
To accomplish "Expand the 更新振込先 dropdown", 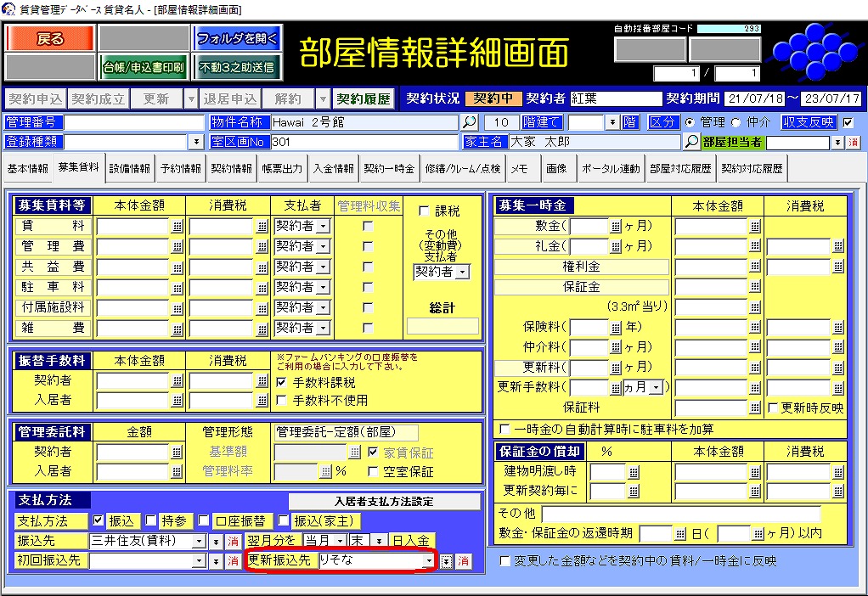I will pyautogui.click(x=429, y=561).
